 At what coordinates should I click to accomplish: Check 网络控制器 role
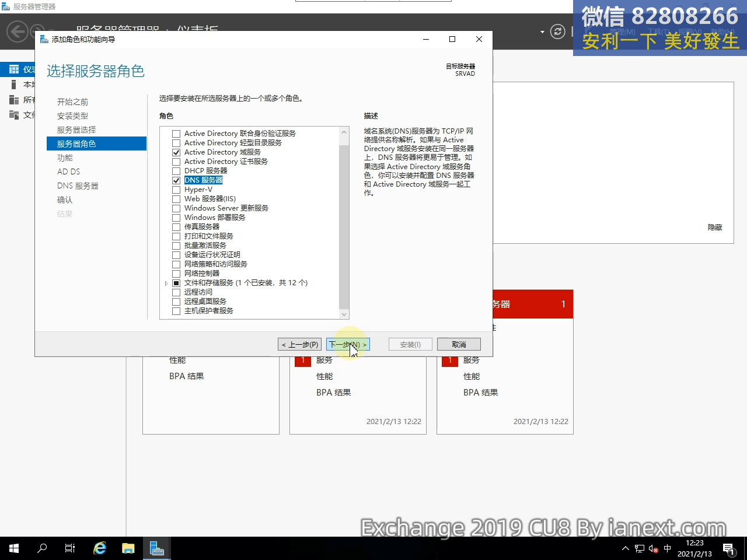point(176,274)
